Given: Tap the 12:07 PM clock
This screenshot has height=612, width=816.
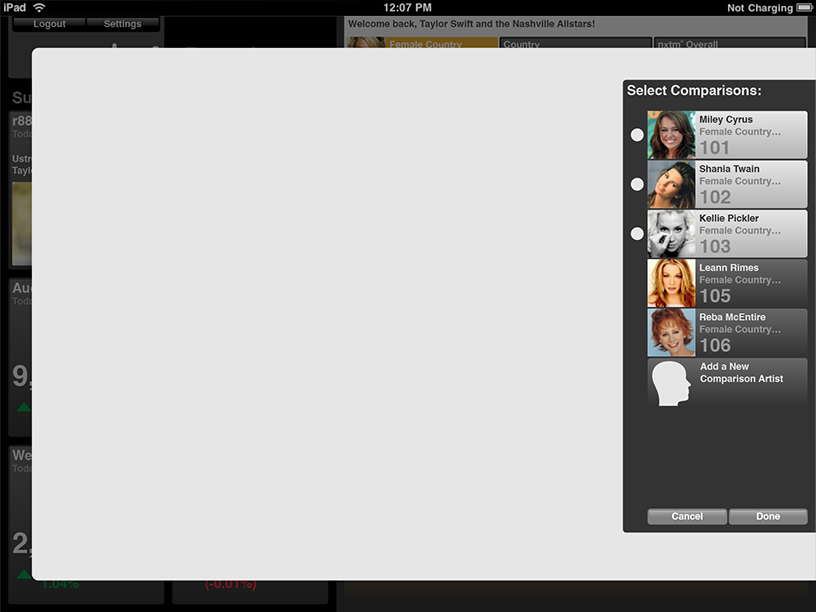Looking at the screenshot, I should click(x=407, y=7).
